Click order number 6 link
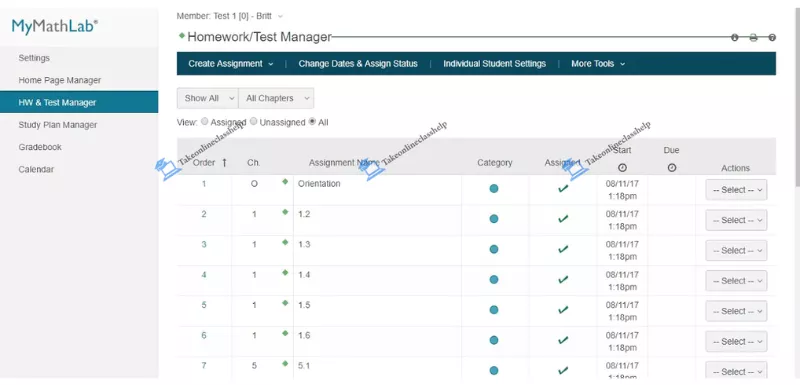 [x=204, y=336]
